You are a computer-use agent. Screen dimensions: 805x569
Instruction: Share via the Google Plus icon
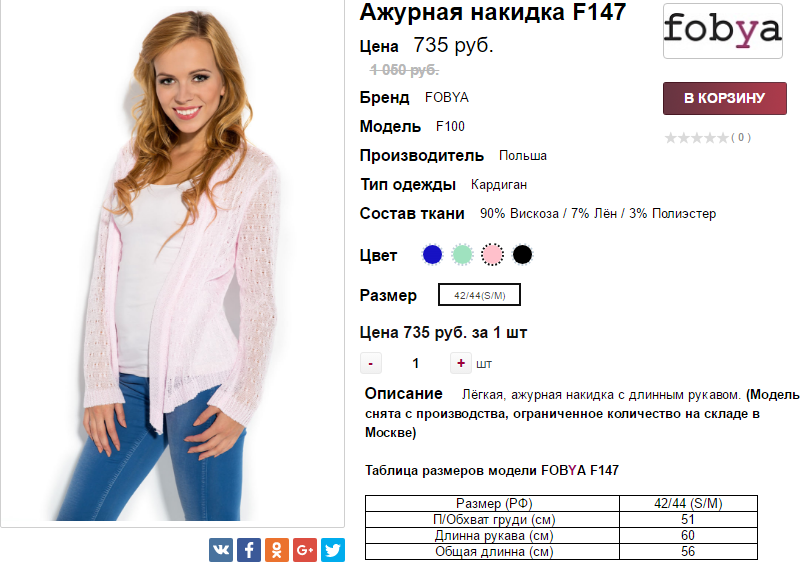click(x=305, y=550)
